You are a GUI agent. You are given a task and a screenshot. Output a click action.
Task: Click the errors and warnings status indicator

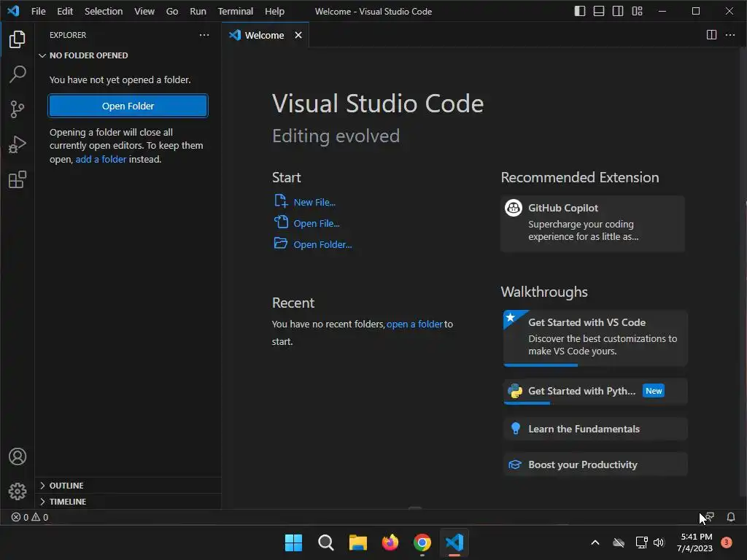pyautogui.click(x=29, y=517)
